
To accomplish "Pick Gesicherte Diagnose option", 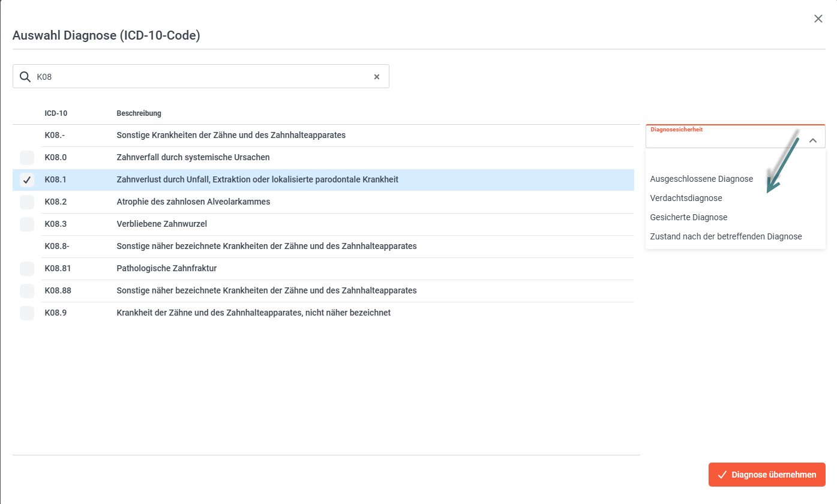I will [688, 217].
